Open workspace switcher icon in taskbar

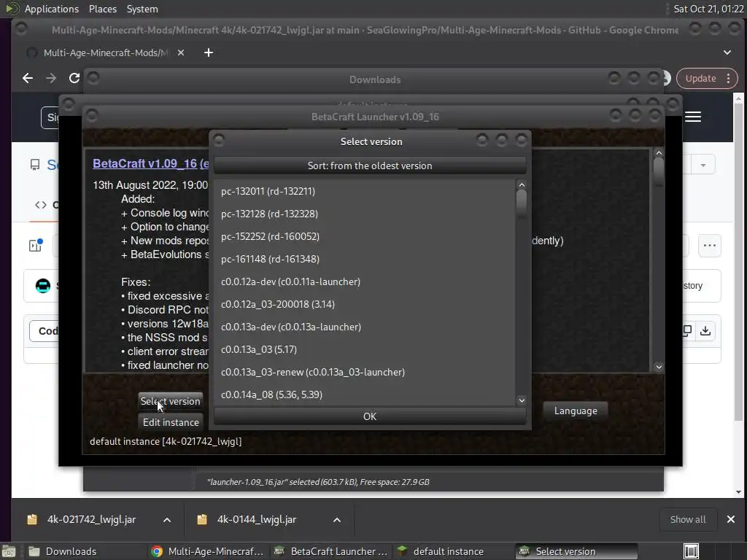pyautogui.click(x=691, y=551)
